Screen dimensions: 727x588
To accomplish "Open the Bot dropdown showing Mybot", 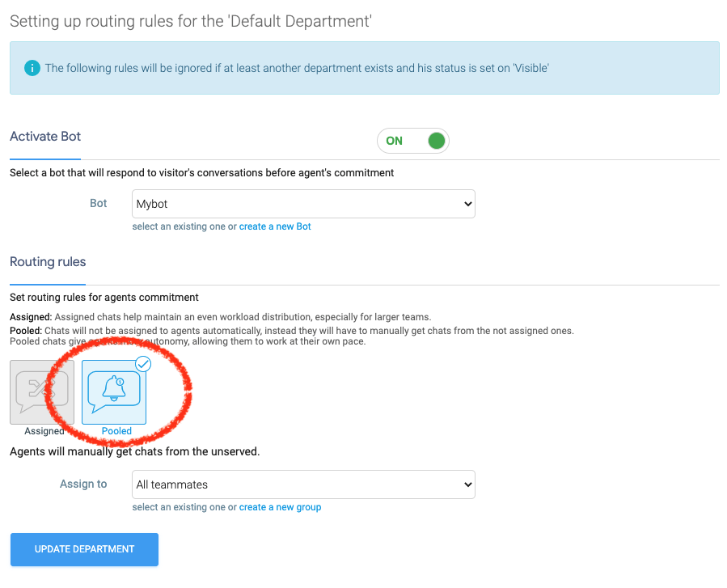I will point(302,205).
